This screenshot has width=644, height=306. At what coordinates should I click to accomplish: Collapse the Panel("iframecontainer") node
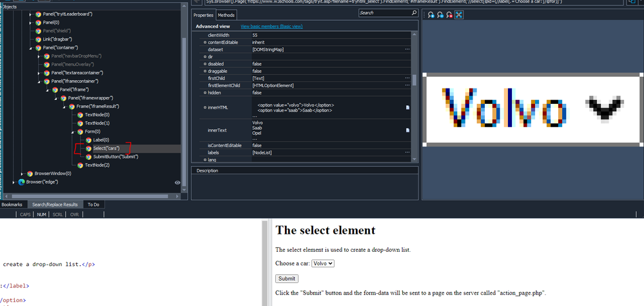(39, 81)
